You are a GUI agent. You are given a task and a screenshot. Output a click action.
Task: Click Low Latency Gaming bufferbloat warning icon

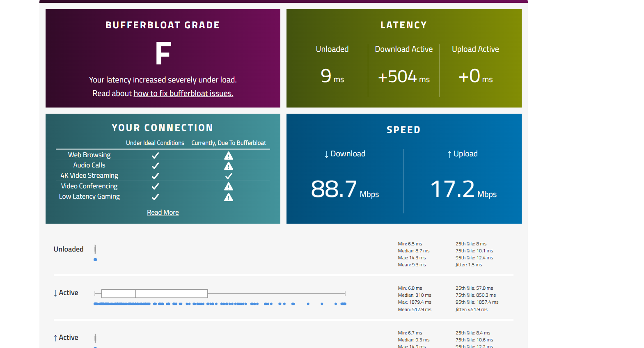point(229,197)
